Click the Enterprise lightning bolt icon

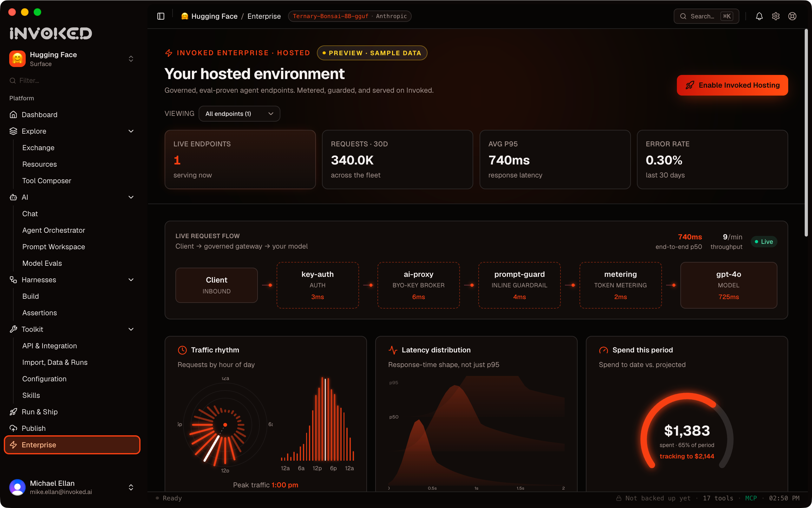(x=13, y=444)
